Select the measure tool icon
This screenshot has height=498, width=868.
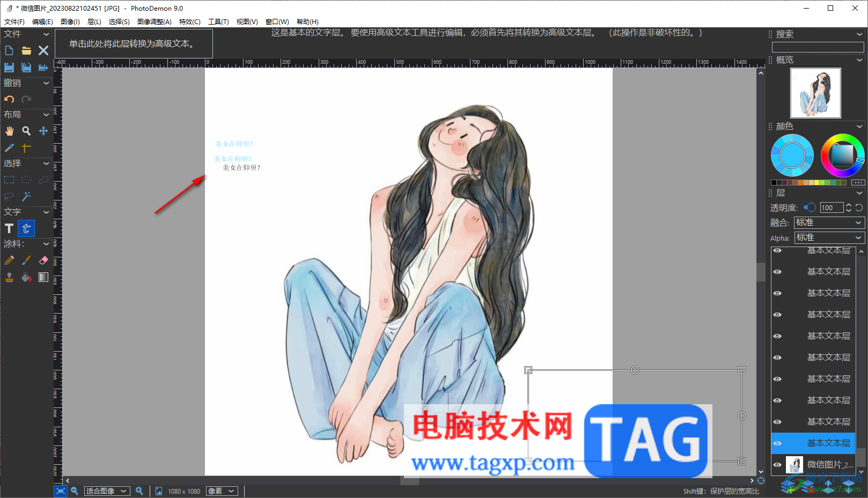click(26, 148)
